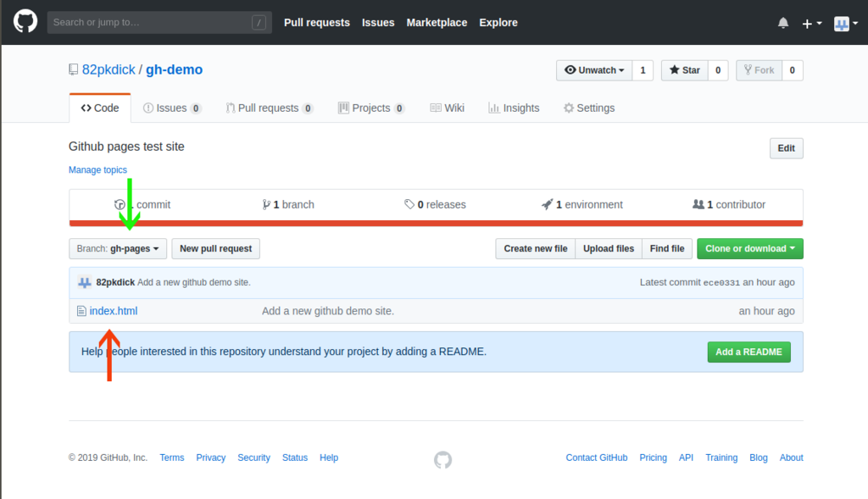Screen dimensions: 868x499
Task: Click Add a README
Action: (x=749, y=352)
